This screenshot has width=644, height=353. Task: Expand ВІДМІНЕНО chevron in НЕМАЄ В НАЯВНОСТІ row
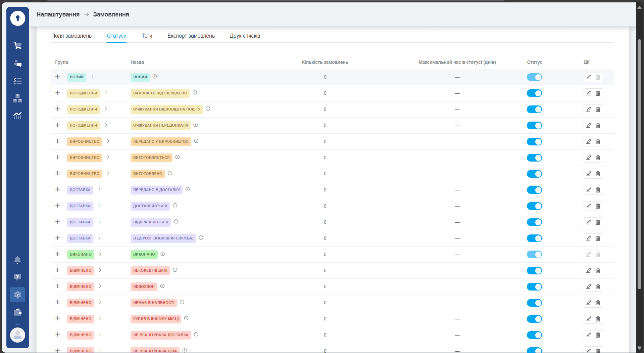click(x=100, y=302)
